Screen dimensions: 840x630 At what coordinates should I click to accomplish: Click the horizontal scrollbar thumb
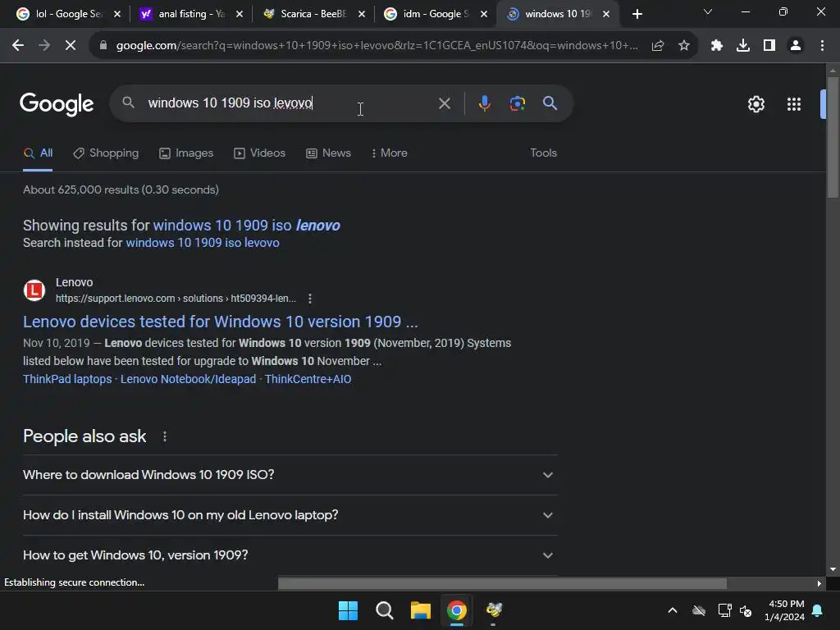[x=502, y=583]
